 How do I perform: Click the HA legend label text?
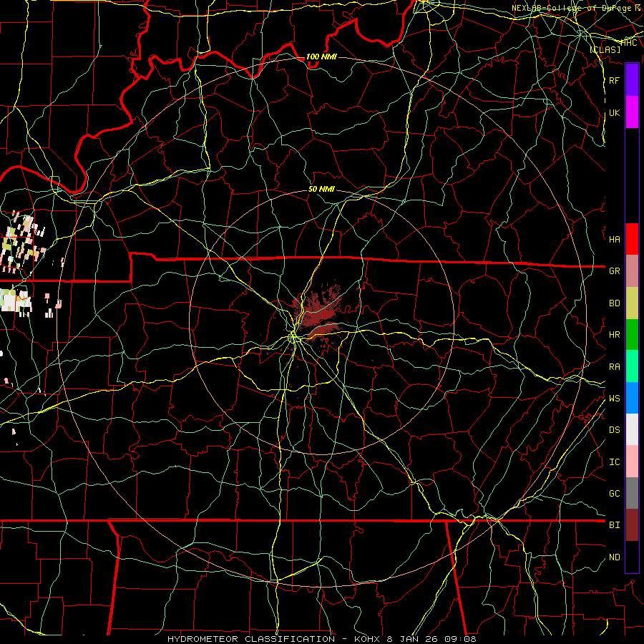point(614,239)
